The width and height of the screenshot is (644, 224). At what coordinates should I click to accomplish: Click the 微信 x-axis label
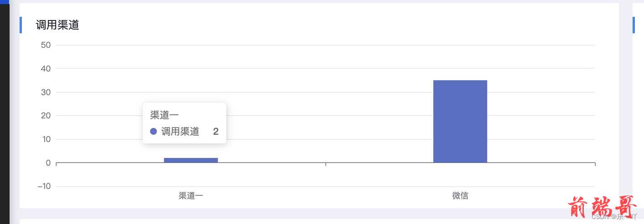coord(460,196)
